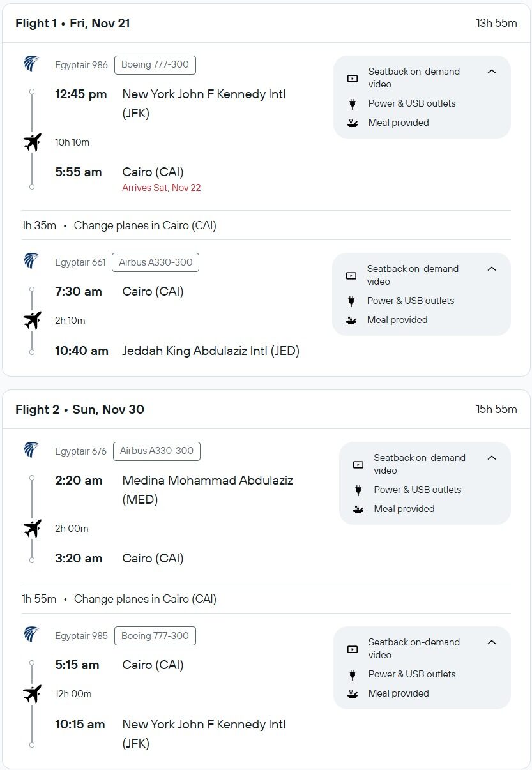Screen dimensions: 532x770
Task: Collapse the amenities panel for Egyptair 986
Action: [492, 72]
